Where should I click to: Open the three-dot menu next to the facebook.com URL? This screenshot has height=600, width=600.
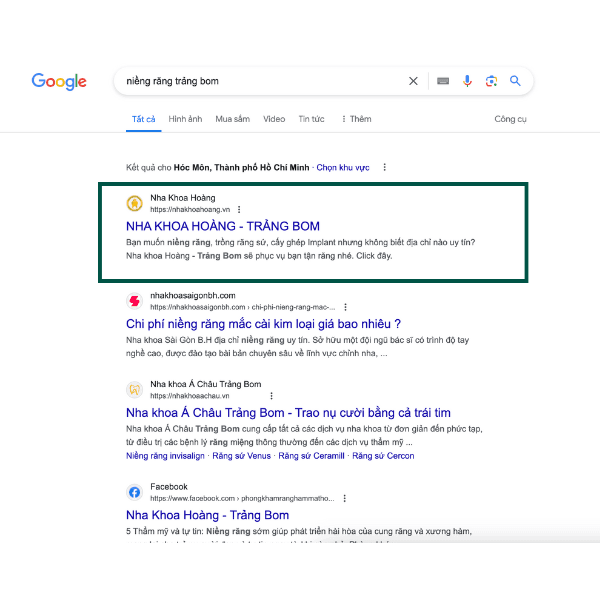coord(345,498)
